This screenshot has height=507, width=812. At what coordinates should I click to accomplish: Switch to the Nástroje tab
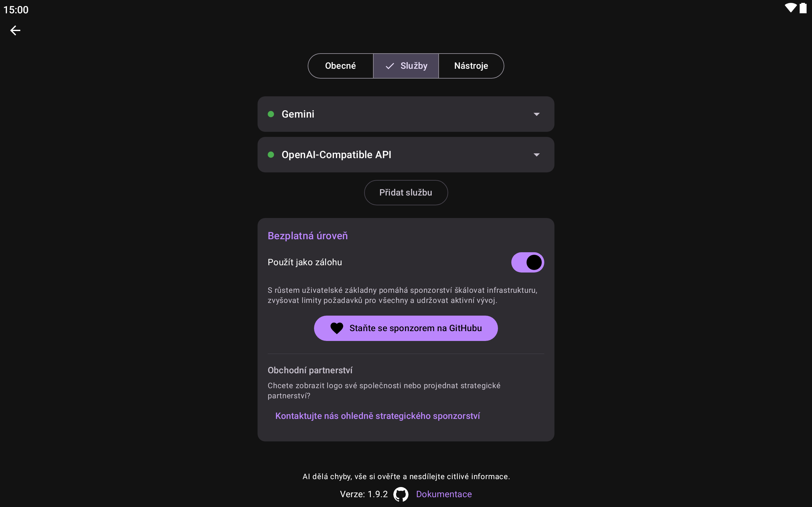click(471, 66)
